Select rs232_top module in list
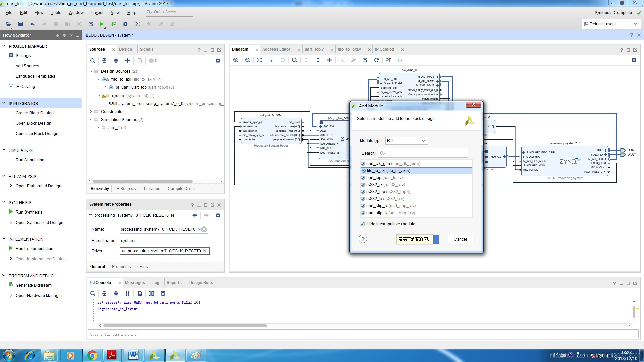 pyautogui.click(x=416, y=192)
